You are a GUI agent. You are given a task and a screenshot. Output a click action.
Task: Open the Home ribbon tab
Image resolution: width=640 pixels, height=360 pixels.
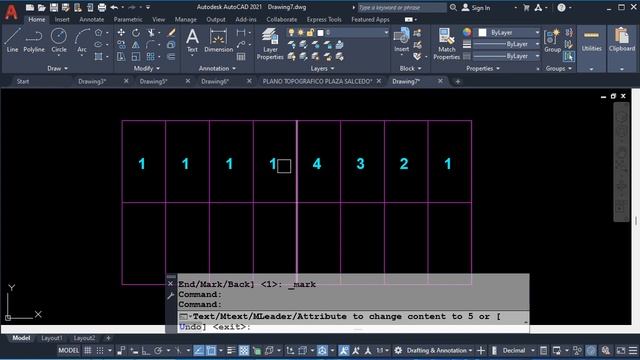pyautogui.click(x=37, y=19)
